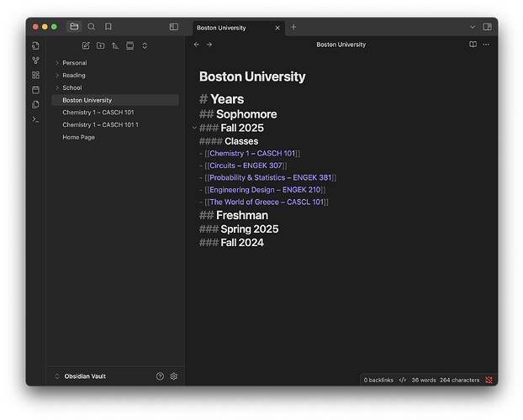
Task: Open more options three-dot menu
Action: coord(486,45)
